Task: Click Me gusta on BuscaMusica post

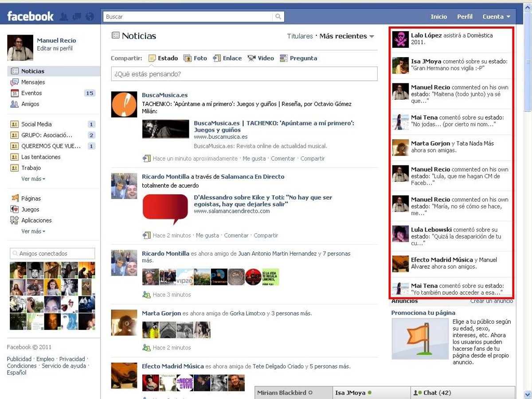Action: pyautogui.click(x=254, y=159)
